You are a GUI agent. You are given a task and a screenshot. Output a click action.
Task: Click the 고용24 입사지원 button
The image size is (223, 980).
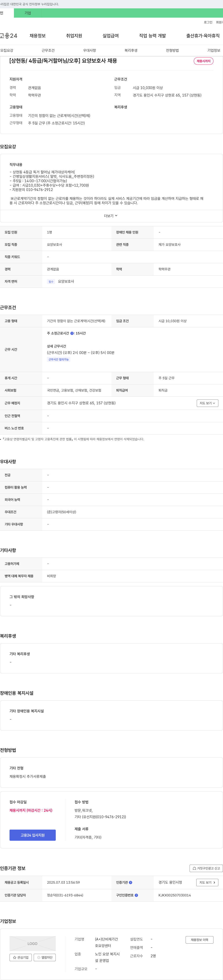(33, 835)
